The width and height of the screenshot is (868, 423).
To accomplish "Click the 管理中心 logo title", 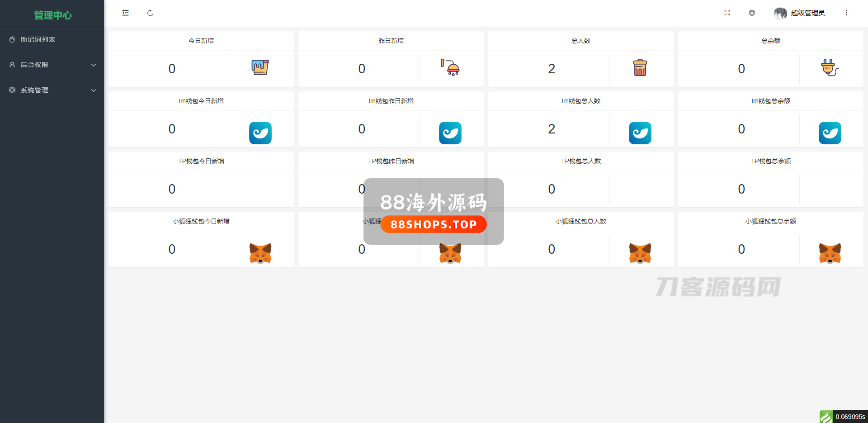I will pos(53,15).
